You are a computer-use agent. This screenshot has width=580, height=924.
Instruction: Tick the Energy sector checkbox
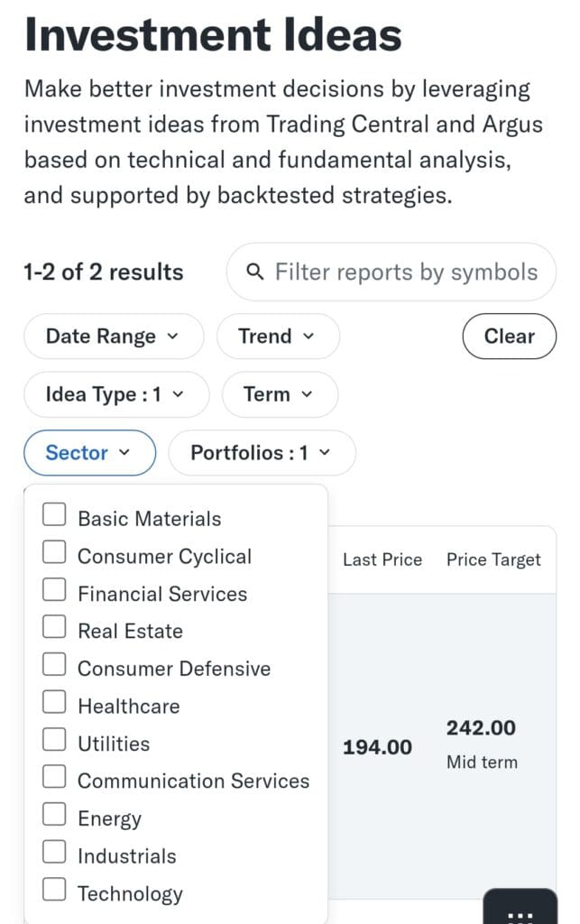(x=55, y=816)
